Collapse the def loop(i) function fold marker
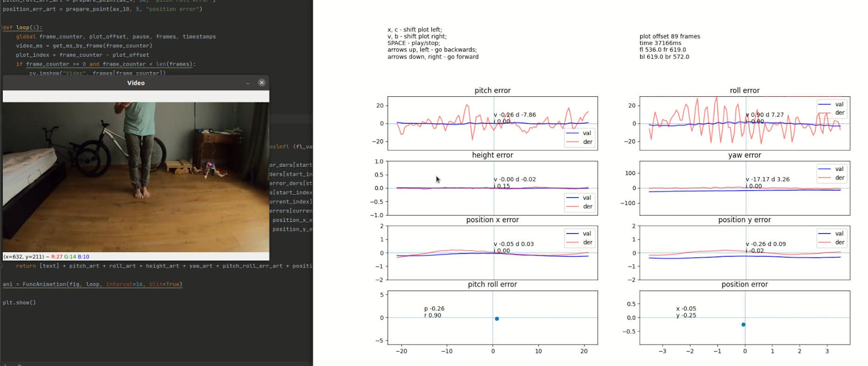Image resolution: width=868 pixels, height=366 pixels. 2,28
